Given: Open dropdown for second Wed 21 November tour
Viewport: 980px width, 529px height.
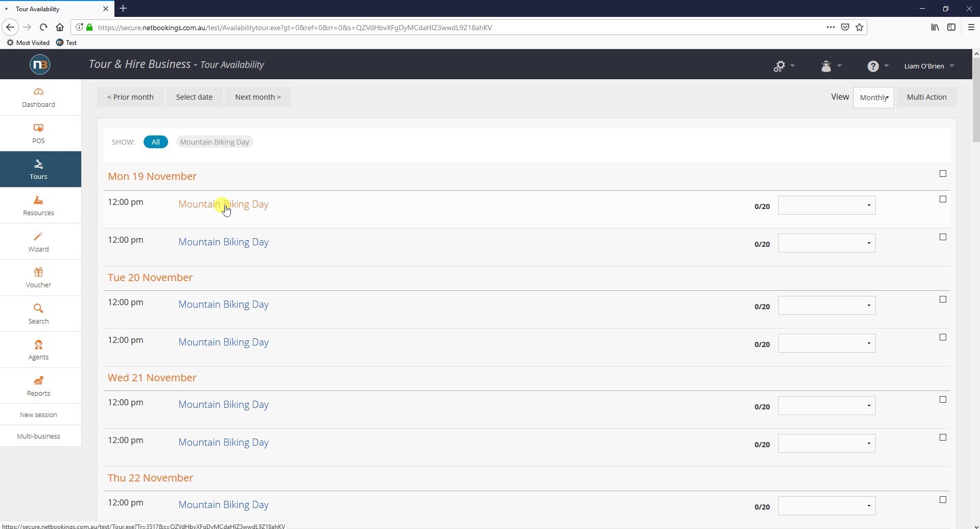Looking at the screenshot, I should tap(826, 444).
